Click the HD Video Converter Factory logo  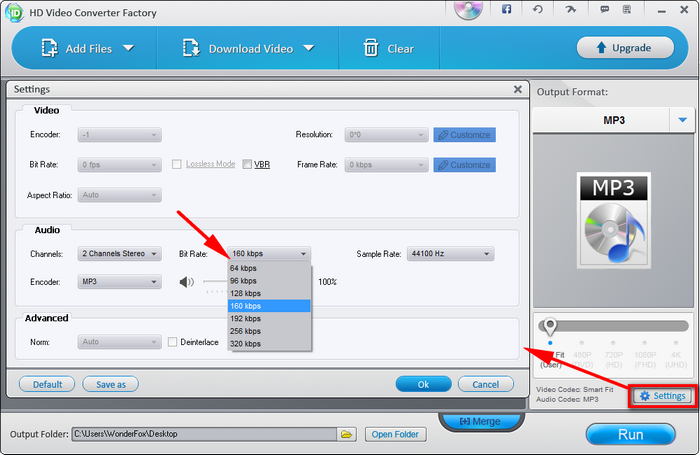(x=14, y=13)
